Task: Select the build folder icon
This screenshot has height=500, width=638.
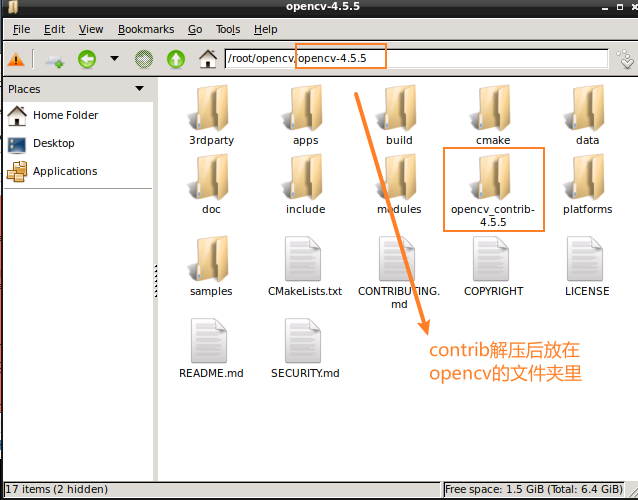Action: [399, 110]
